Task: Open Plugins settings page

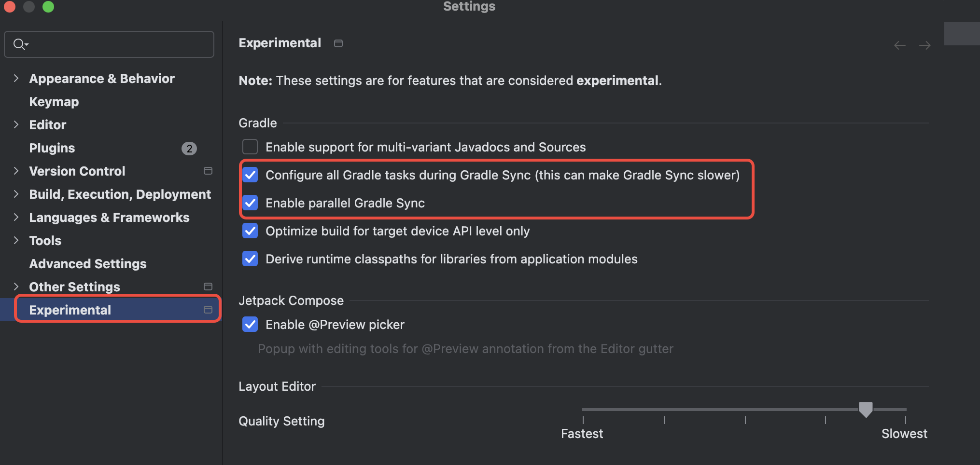Action: pyautogui.click(x=52, y=148)
